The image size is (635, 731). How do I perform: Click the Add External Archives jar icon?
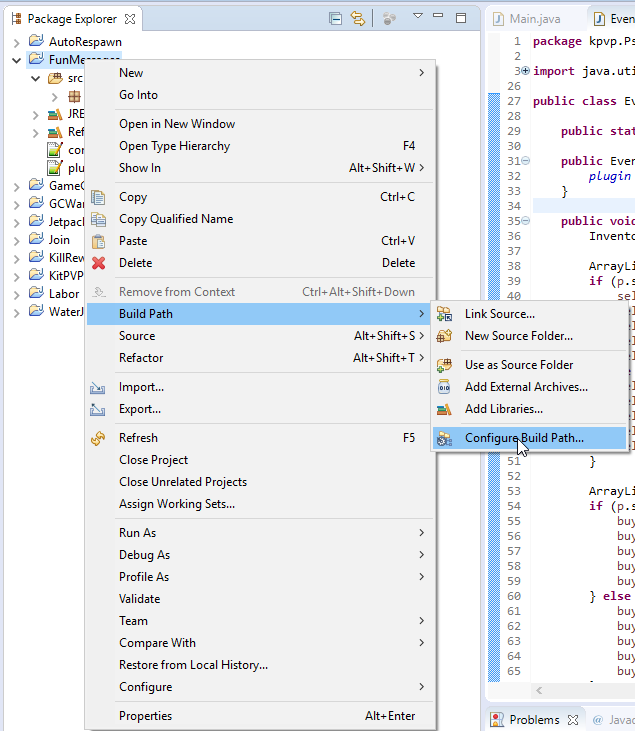tap(444, 386)
